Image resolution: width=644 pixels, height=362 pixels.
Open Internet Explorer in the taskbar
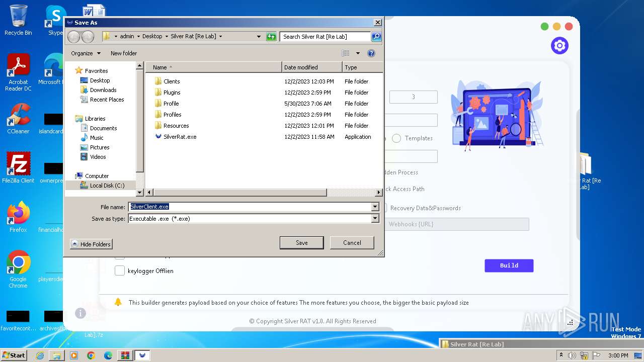[40, 355]
